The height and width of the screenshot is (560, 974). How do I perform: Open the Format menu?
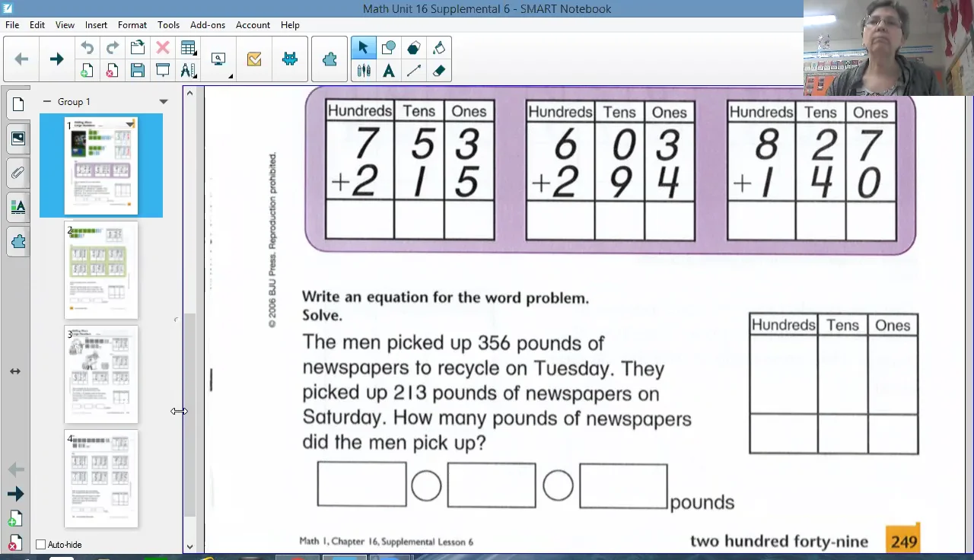pyautogui.click(x=132, y=25)
